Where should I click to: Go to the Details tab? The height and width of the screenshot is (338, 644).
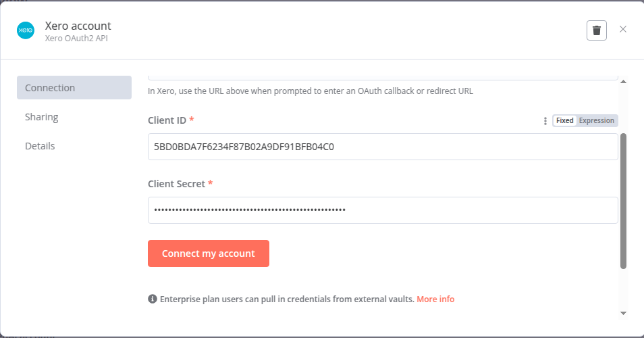click(40, 146)
